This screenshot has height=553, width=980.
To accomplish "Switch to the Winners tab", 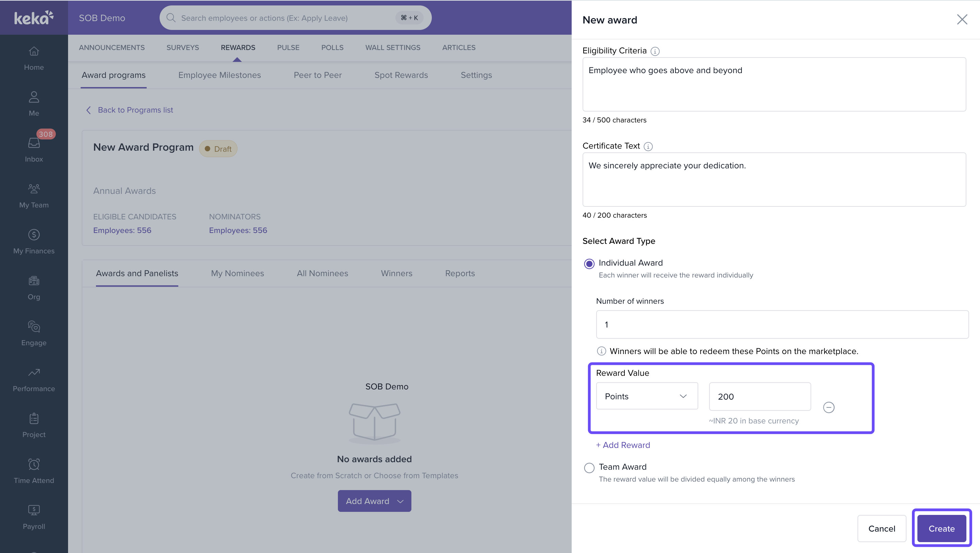I will (x=396, y=273).
